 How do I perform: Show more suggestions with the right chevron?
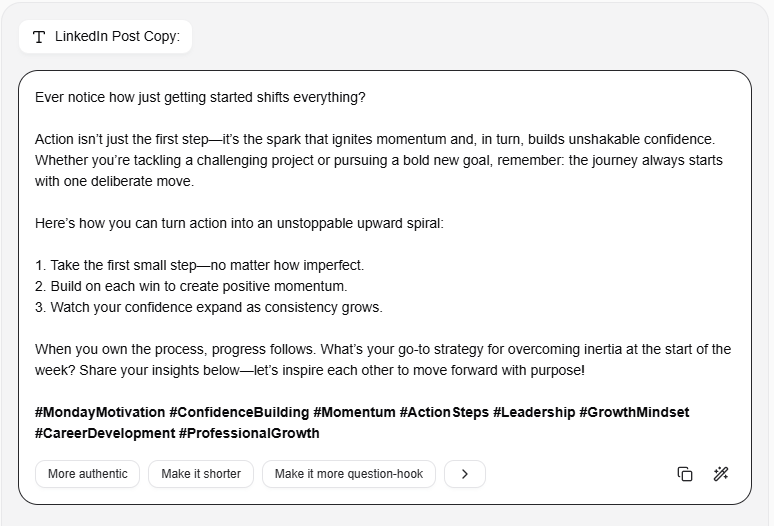click(x=465, y=474)
